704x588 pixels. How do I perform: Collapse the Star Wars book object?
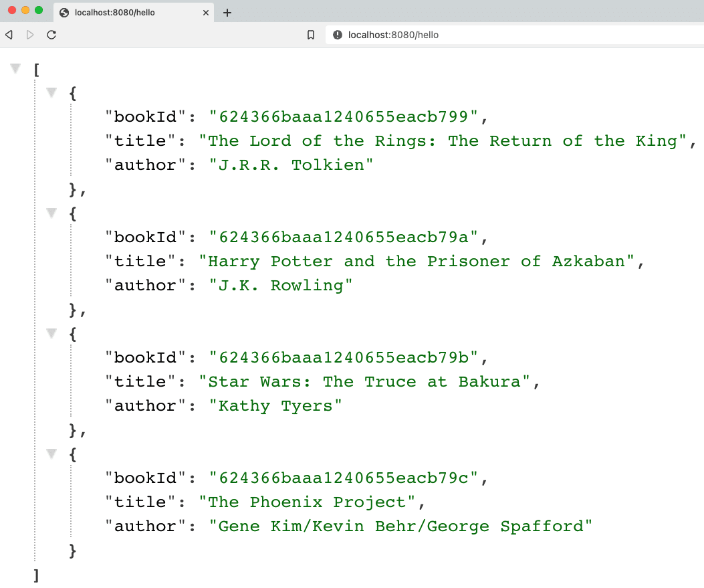click(51, 333)
